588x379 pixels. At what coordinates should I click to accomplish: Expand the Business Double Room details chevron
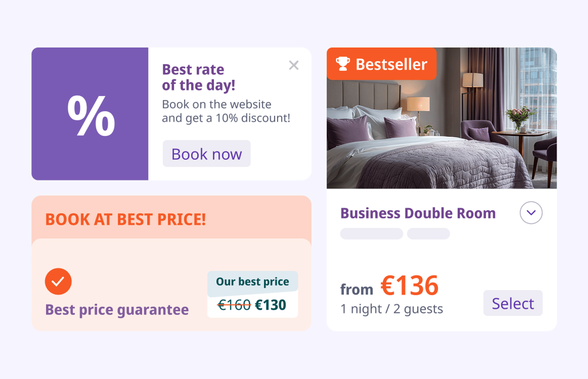(531, 213)
